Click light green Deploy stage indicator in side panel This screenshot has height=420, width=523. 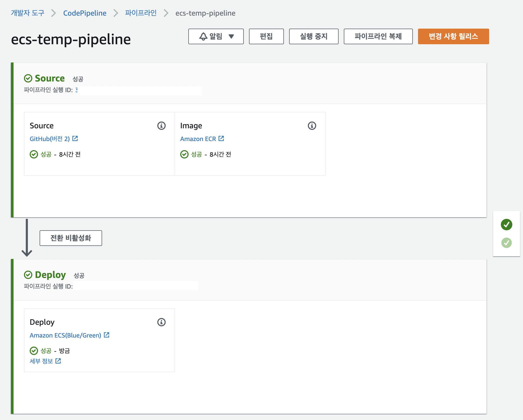pos(506,243)
